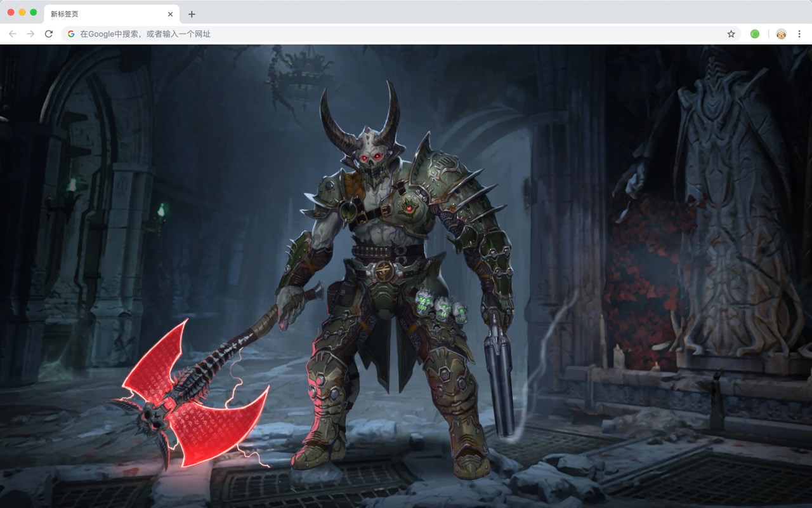Open the user profile avatar

[782, 34]
